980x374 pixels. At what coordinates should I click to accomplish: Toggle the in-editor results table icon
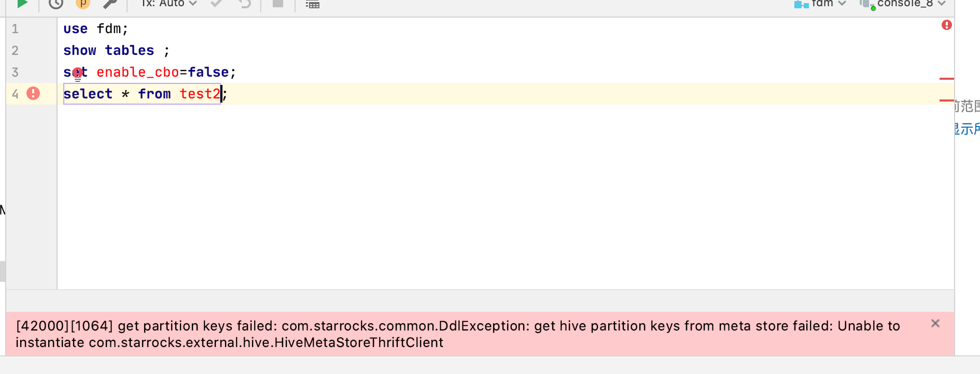coord(313,4)
